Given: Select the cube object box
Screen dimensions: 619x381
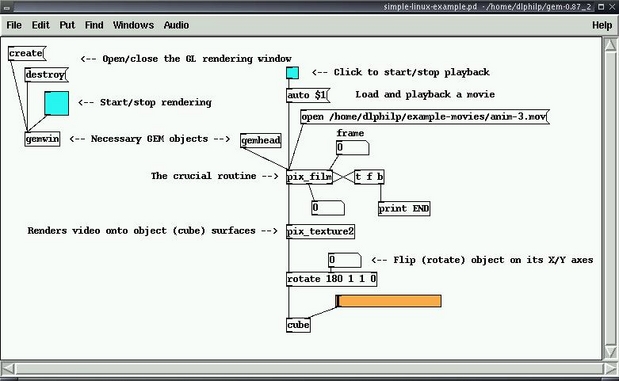Looking at the screenshot, I should point(298,325).
